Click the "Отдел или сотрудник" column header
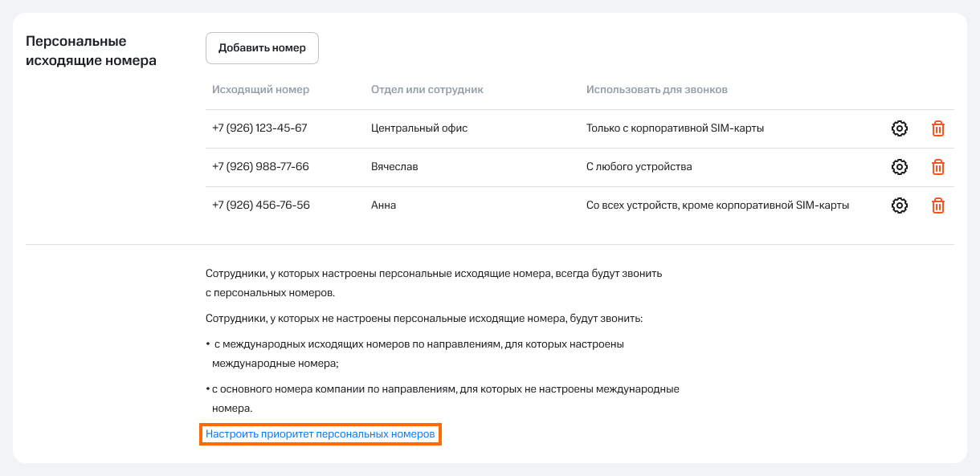 pos(427,90)
